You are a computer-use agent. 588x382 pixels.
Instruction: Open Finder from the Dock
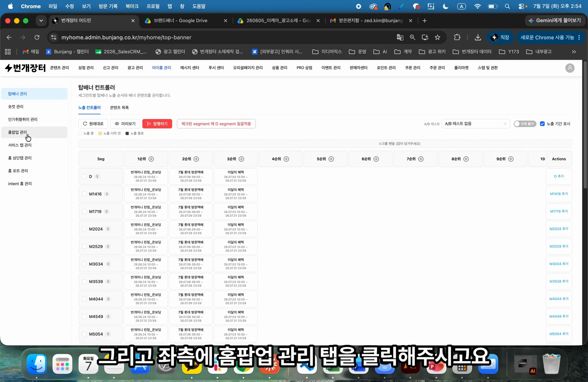click(37, 364)
